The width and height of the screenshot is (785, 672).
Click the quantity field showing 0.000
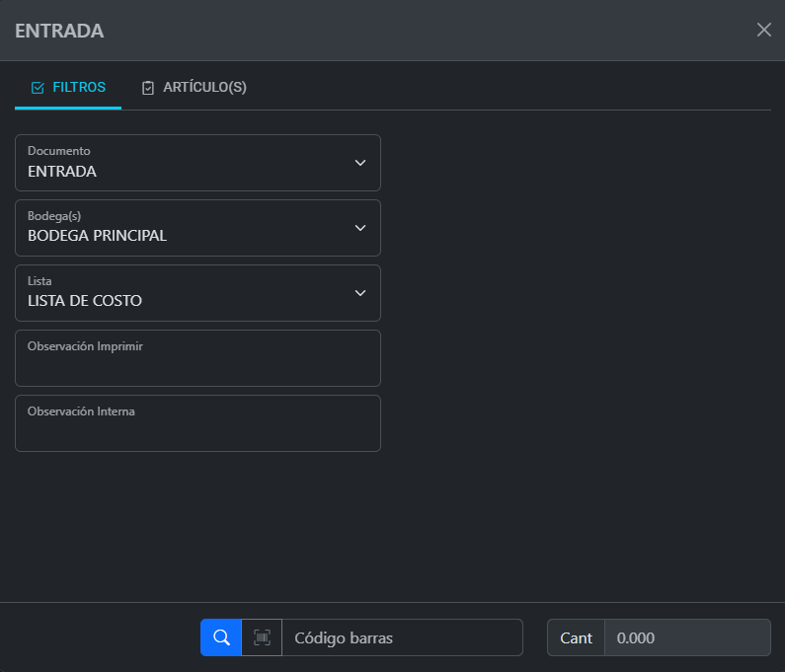click(686, 637)
